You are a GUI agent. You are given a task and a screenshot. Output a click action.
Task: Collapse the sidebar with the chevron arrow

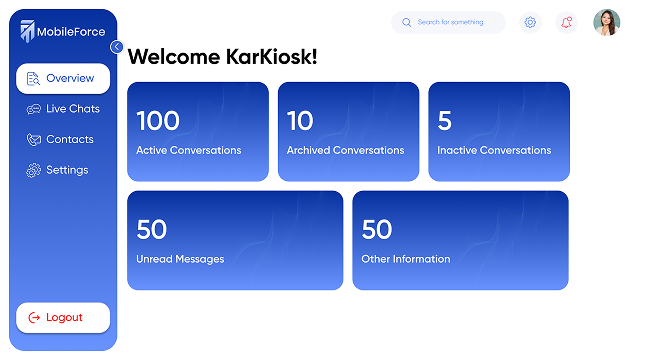(117, 47)
